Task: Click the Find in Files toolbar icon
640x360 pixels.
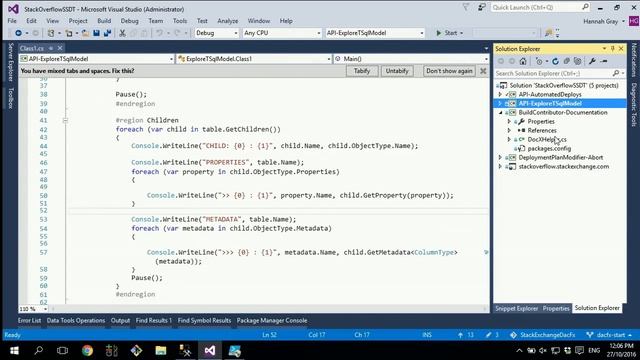Action: click(548, 33)
